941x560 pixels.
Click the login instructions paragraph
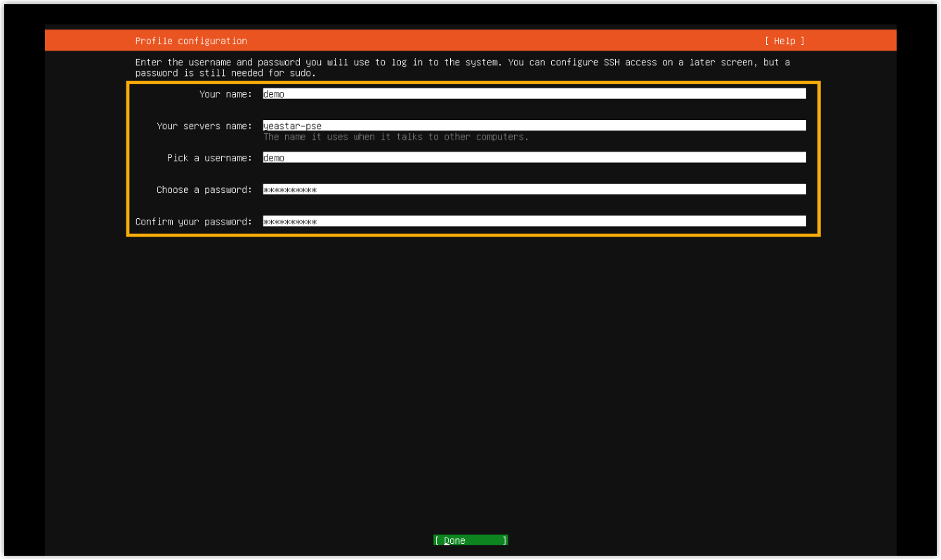point(462,67)
